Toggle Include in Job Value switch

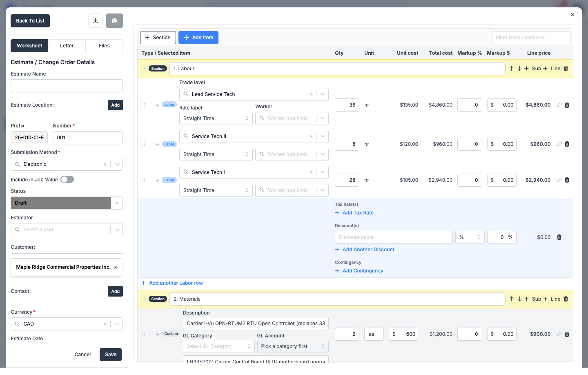coord(67,179)
